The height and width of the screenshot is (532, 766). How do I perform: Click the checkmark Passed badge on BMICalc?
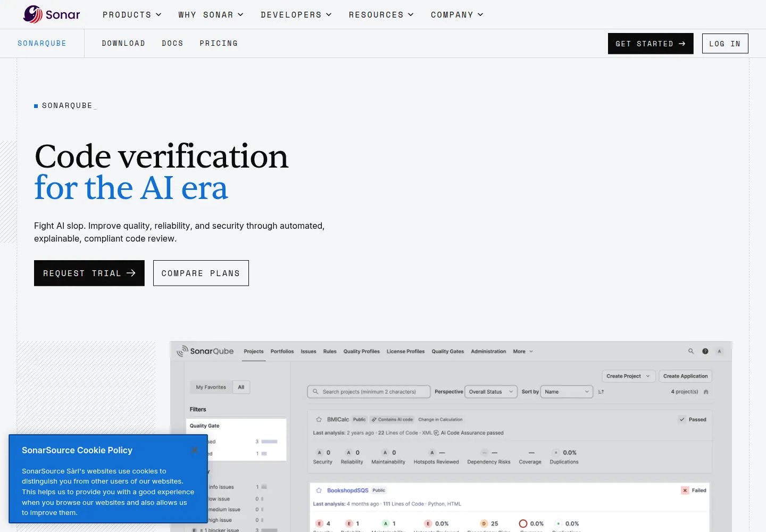click(682, 419)
